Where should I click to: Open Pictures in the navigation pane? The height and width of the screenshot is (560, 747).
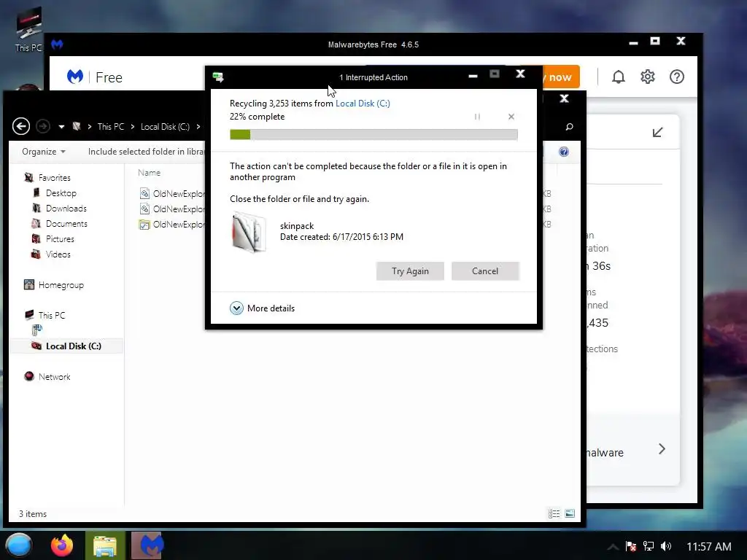point(53,238)
